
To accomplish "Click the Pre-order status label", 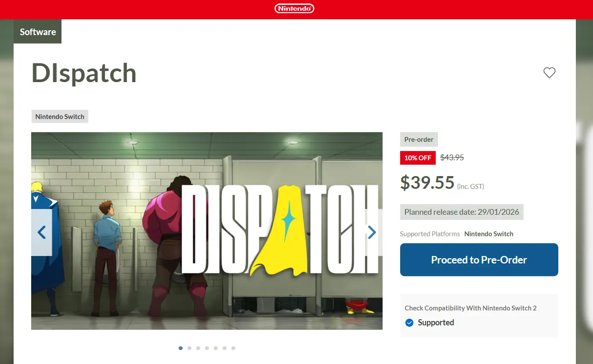I will [x=419, y=140].
